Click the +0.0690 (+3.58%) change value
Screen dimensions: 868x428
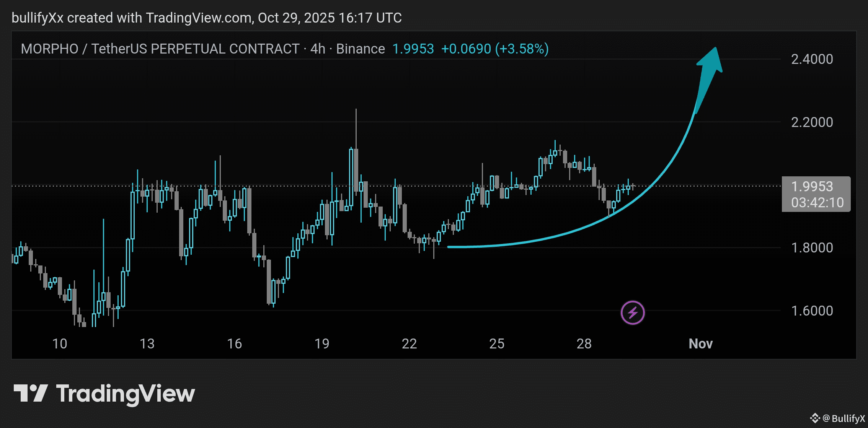(494, 49)
